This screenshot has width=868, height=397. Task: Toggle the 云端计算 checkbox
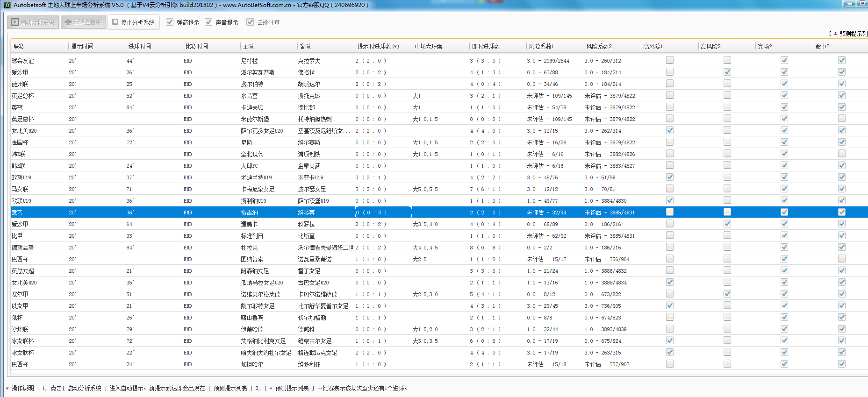(250, 22)
